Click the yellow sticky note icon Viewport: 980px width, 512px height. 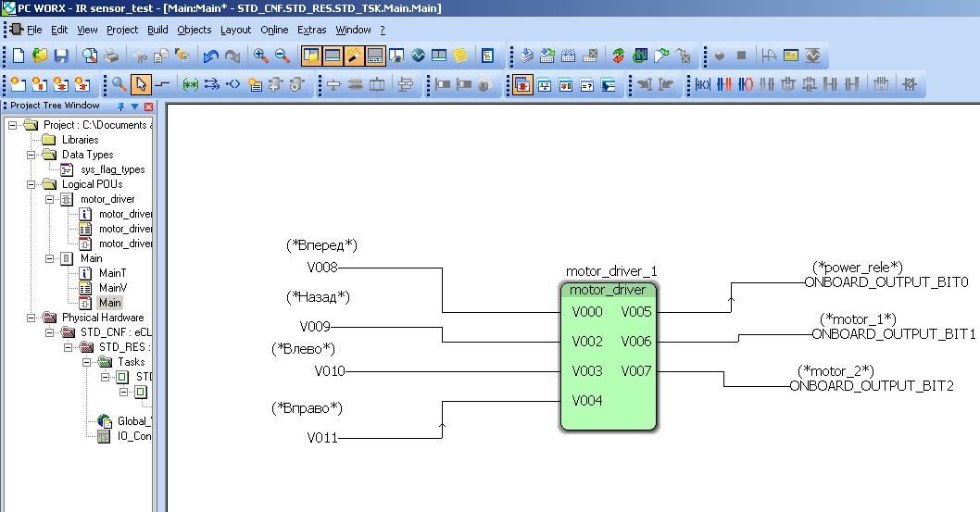tap(460, 56)
